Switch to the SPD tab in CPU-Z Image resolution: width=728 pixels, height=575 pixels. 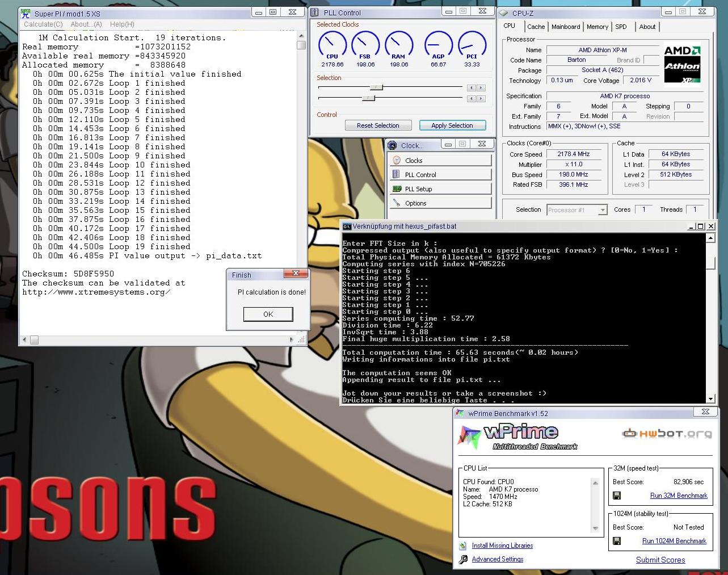coord(621,27)
